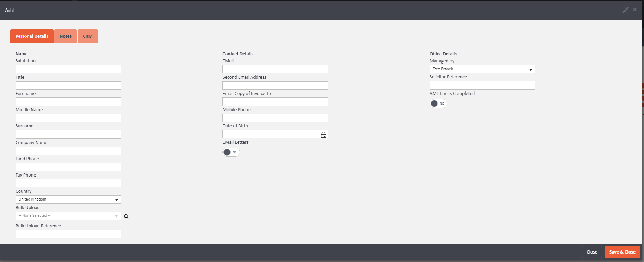Click into the Forename field
Screen dimensions: 644x262
tap(68, 102)
